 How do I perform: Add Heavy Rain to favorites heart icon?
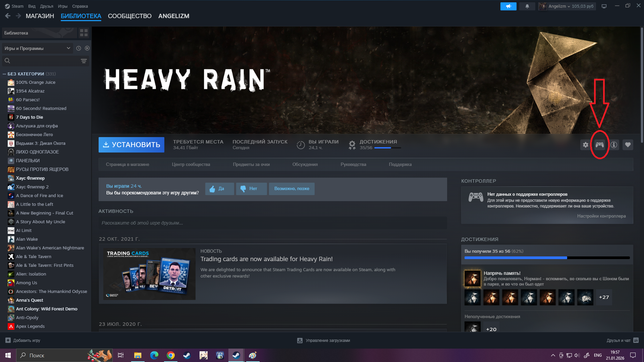(628, 145)
